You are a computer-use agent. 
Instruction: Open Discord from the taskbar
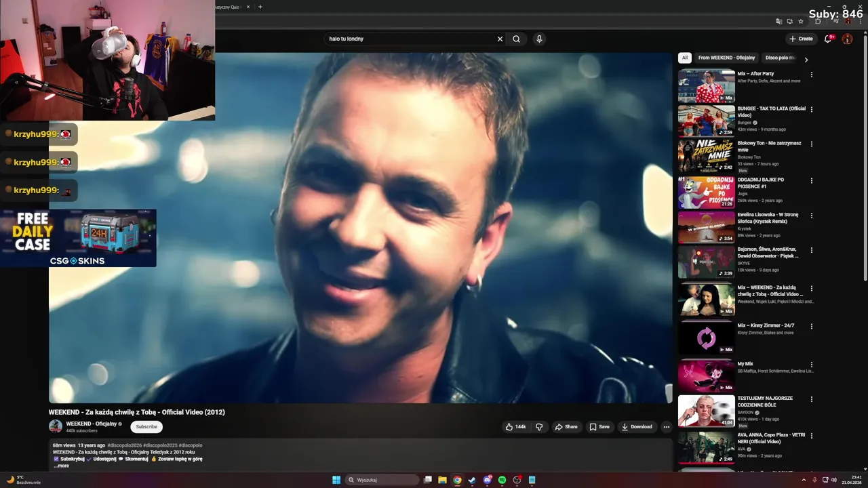click(487, 480)
